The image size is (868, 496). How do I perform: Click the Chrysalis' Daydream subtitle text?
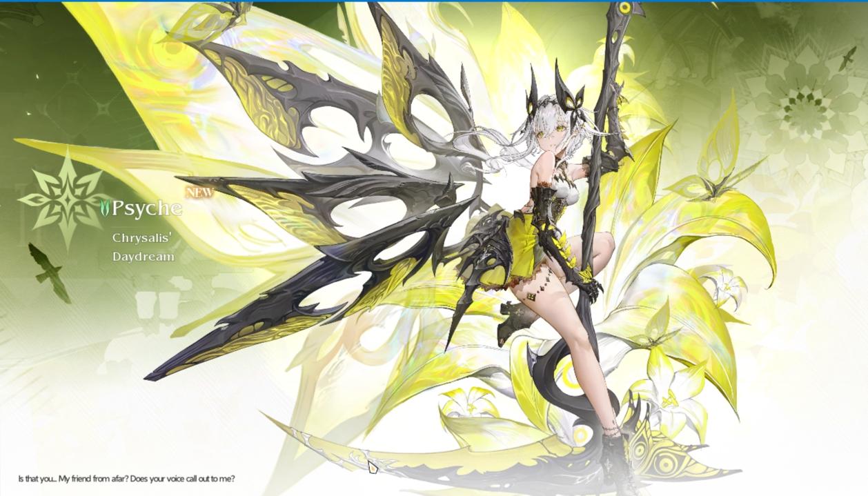click(144, 247)
